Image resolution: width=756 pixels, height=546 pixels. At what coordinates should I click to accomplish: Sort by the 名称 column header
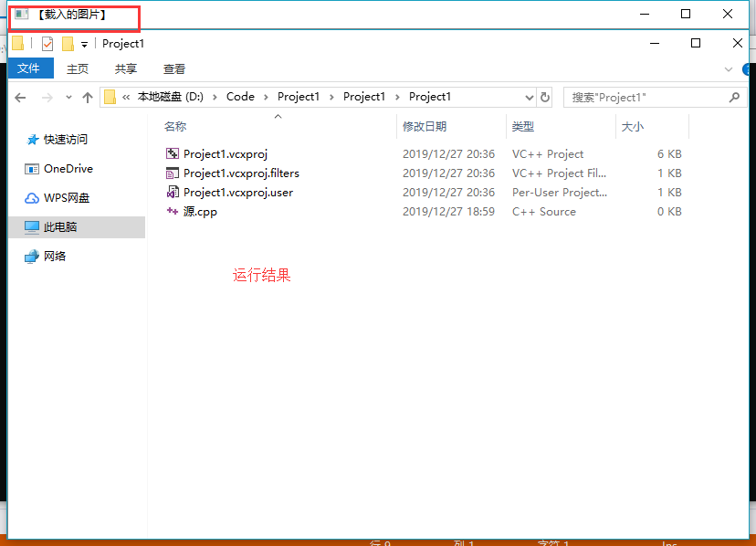pyautogui.click(x=175, y=126)
